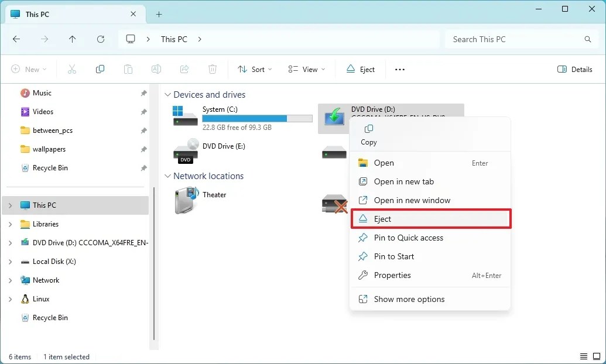606x364 pixels.
Task: Click Show more options in the context menu
Action: (x=409, y=299)
